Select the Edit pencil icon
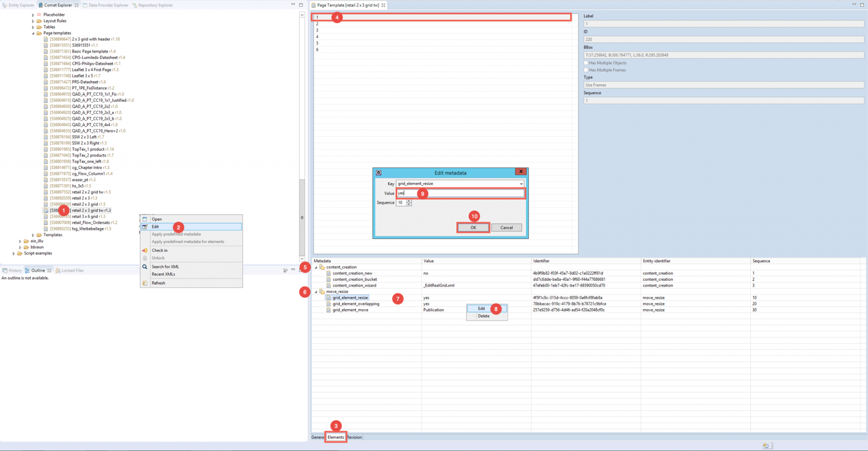This screenshot has width=868, height=451. point(145,227)
